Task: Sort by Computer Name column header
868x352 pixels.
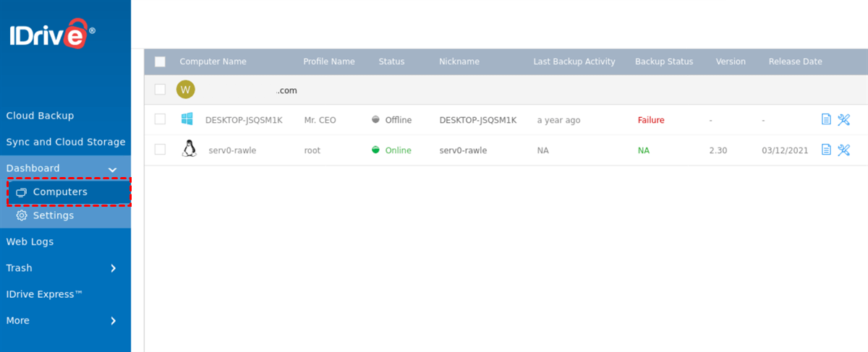Action: tap(213, 61)
